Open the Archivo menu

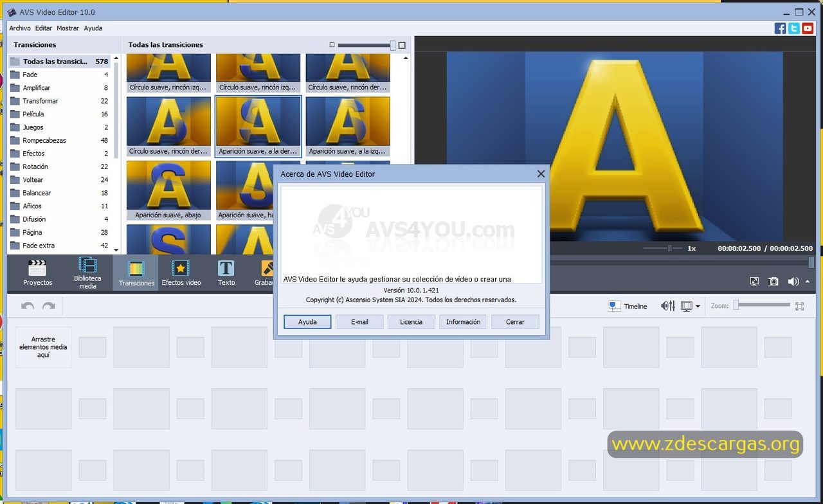[20, 28]
